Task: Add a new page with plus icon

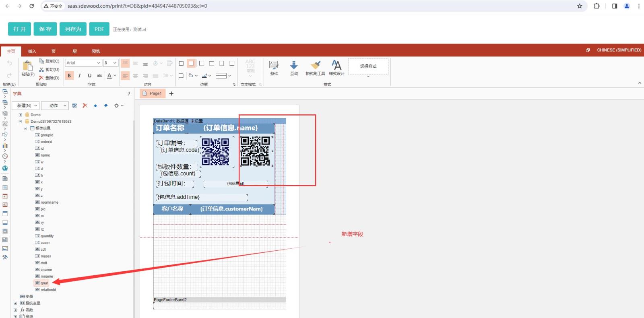Action: coord(171,93)
